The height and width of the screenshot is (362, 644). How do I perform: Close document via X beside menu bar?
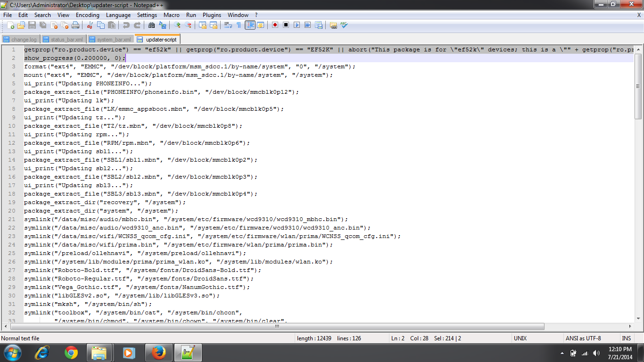pyautogui.click(x=639, y=15)
